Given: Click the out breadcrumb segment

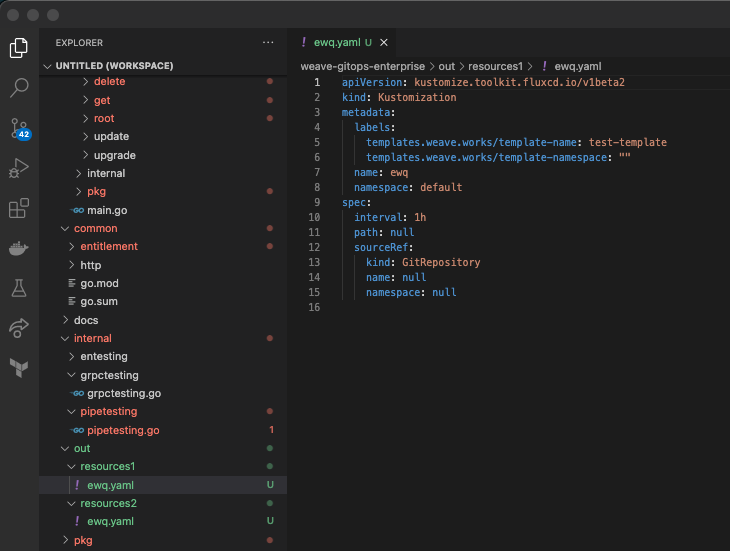Looking at the screenshot, I should pyautogui.click(x=446, y=66).
